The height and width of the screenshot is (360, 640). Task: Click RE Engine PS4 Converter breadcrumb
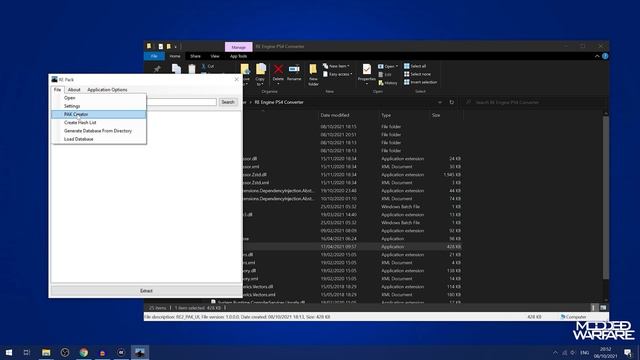pyautogui.click(x=279, y=102)
